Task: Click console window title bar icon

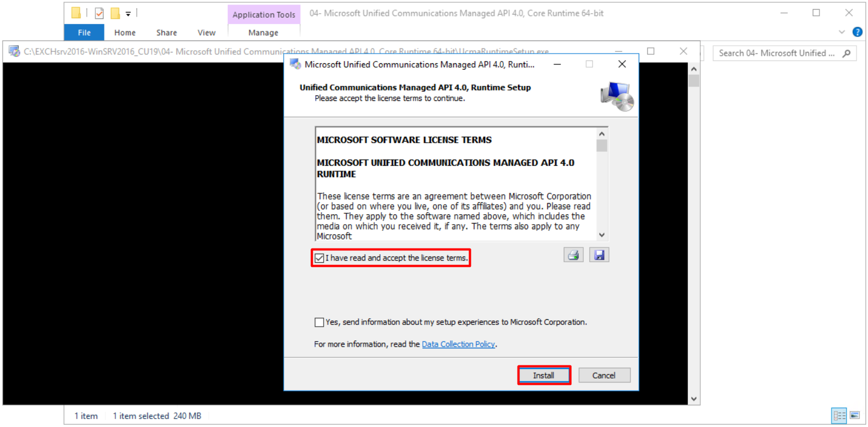Action: click(14, 51)
